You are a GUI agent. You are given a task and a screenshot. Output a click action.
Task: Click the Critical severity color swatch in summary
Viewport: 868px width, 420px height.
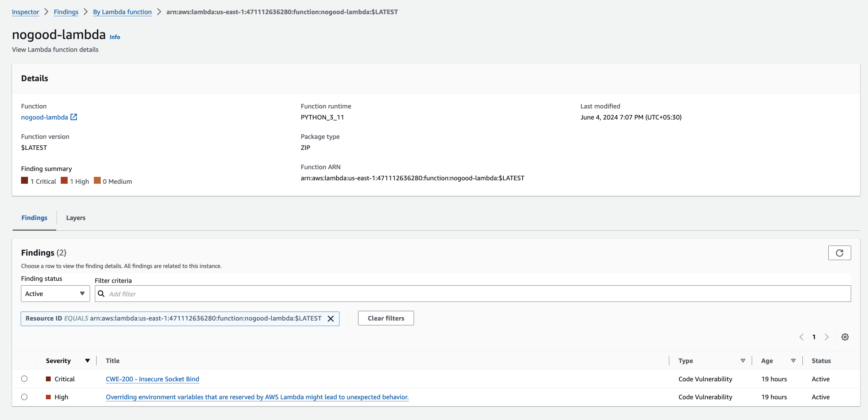coord(24,181)
